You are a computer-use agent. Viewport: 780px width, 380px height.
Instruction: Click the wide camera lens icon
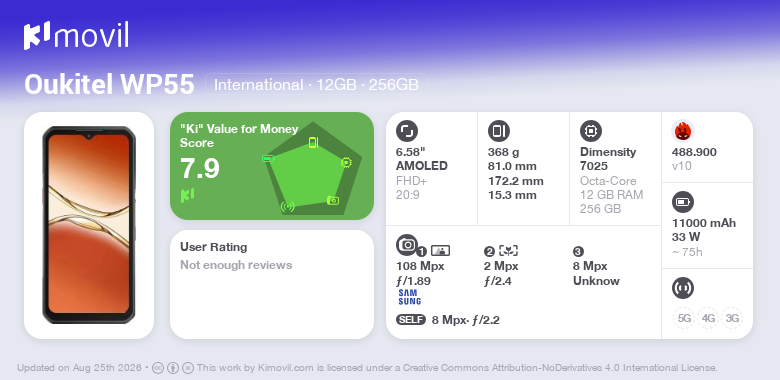[440, 251]
